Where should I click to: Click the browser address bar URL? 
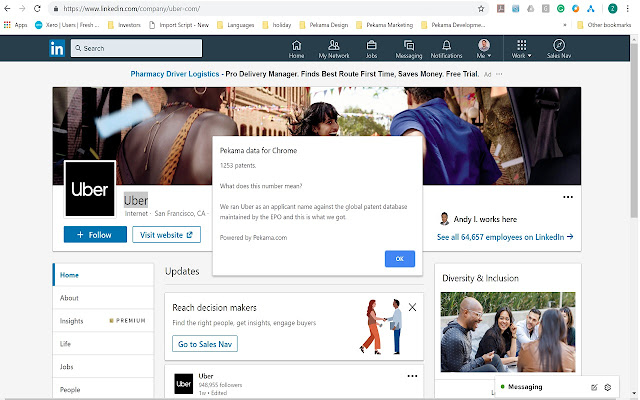tap(131, 9)
